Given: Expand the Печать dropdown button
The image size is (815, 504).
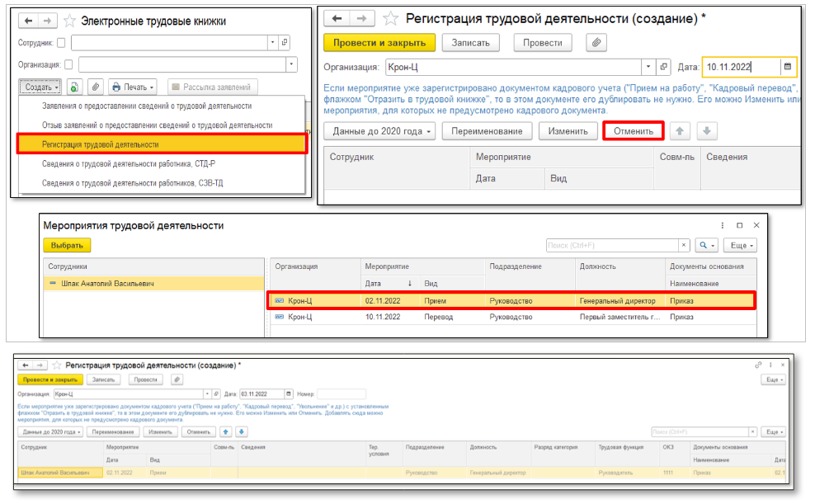Looking at the screenshot, I should [x=133, y=87].
